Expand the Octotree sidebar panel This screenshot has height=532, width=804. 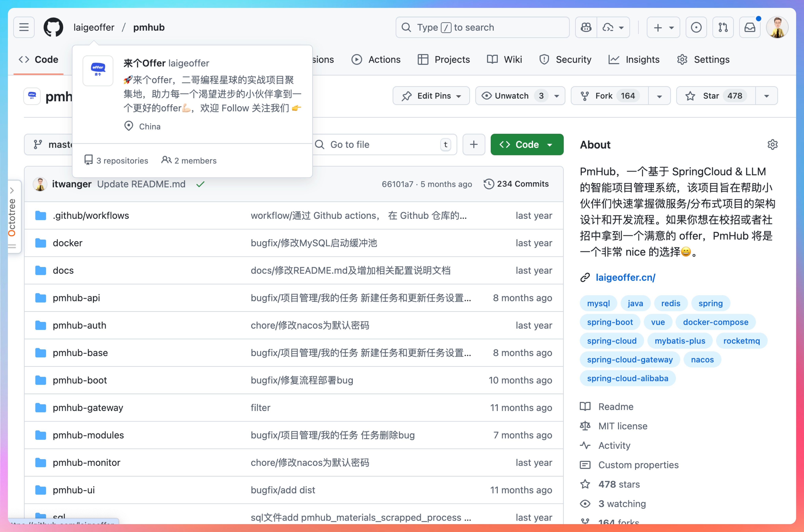click(12, 190)
